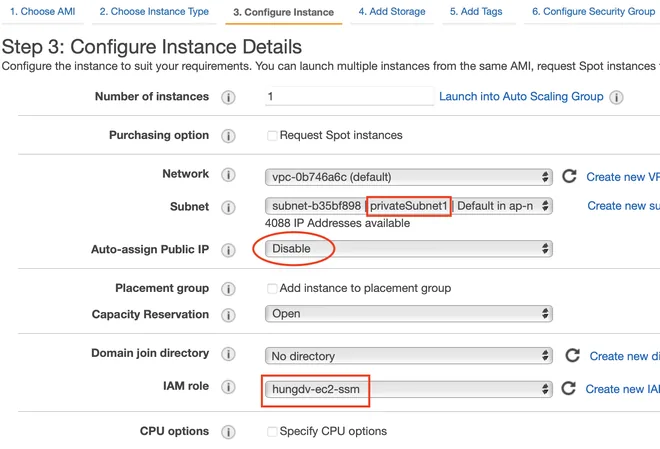Click Create new subnet link
Screen dimensions: 660x449
click(623, 205)
